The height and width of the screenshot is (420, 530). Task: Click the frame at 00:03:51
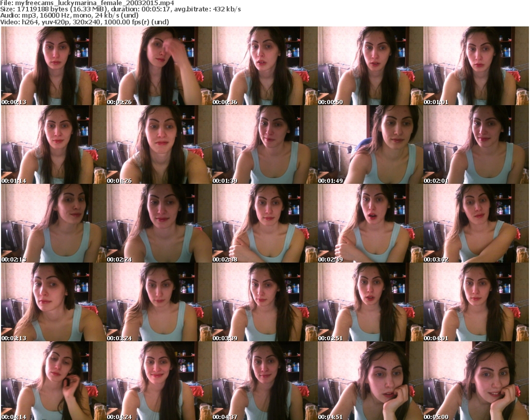(x=371, y=302)
